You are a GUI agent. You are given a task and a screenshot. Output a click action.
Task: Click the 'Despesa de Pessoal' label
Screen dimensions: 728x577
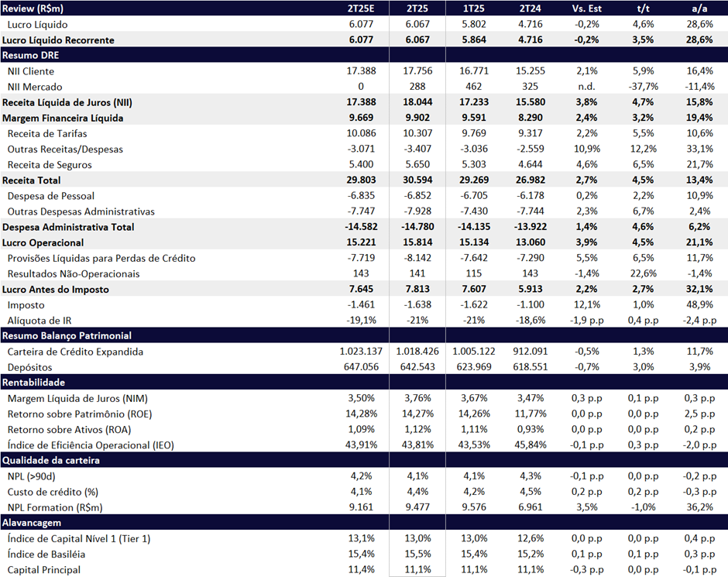[x=51, y=196]
